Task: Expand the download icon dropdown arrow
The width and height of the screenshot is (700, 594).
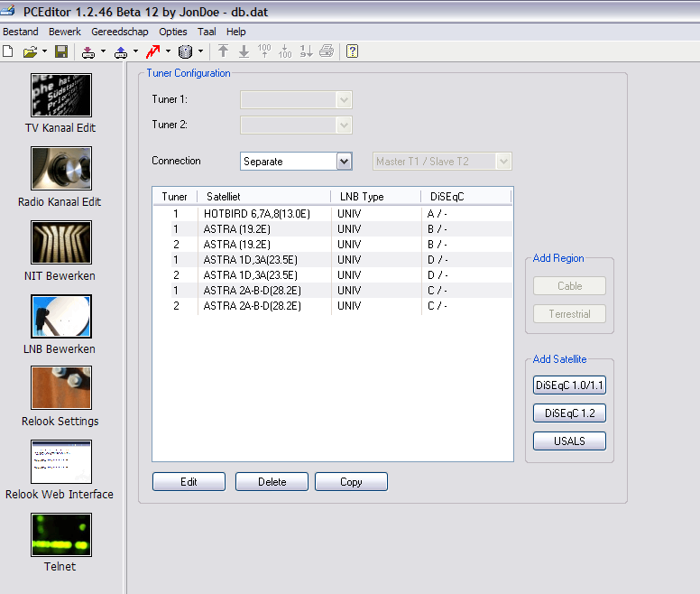Action: (103, 51)
